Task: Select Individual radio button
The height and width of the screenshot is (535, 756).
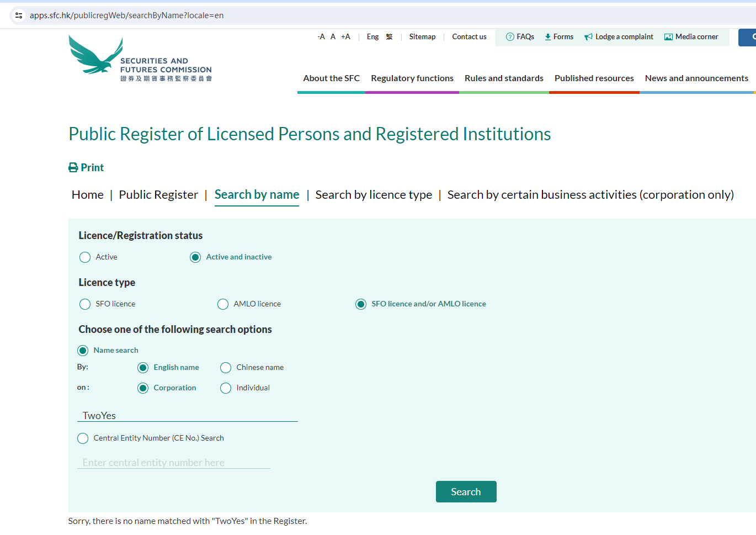Action: pos(226,388)
